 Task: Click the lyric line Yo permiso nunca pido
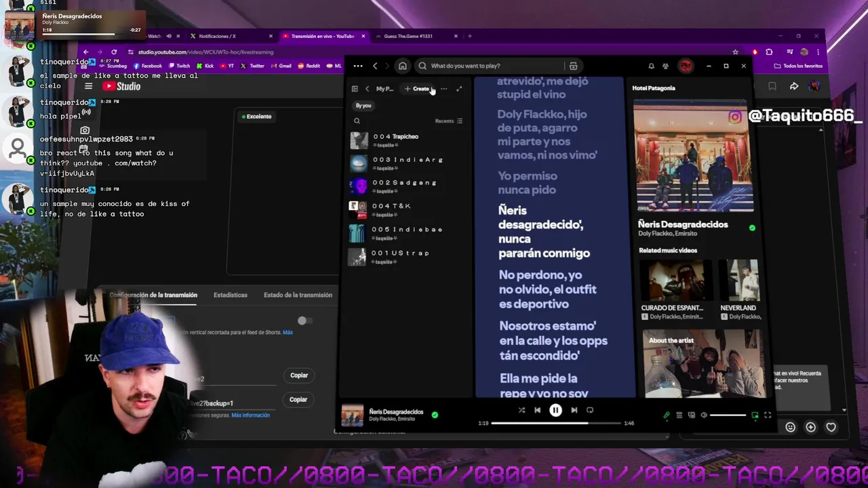tap(528, 183)
